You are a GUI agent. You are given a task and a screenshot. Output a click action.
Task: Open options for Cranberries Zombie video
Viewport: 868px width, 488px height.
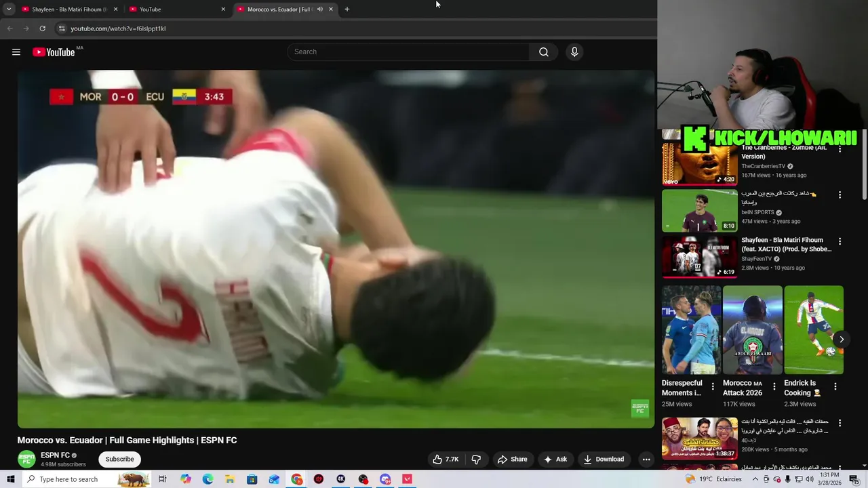840,148
